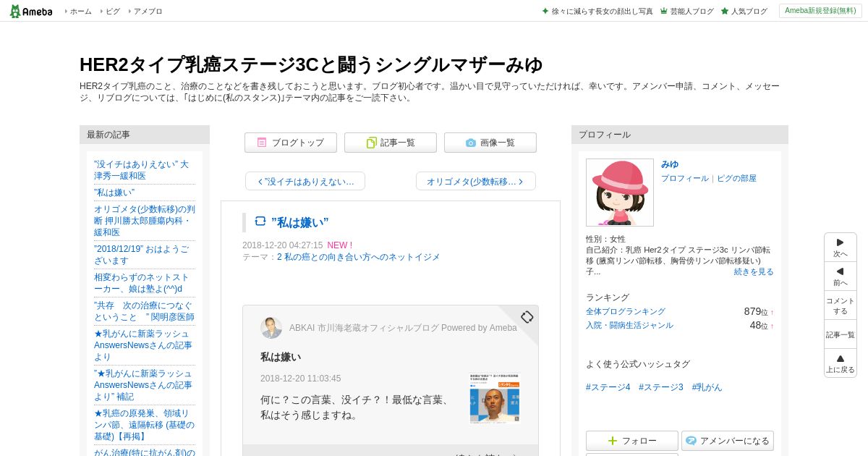
Task: Click floating 記事一覧 side button
Action: (x=841, y=334)
